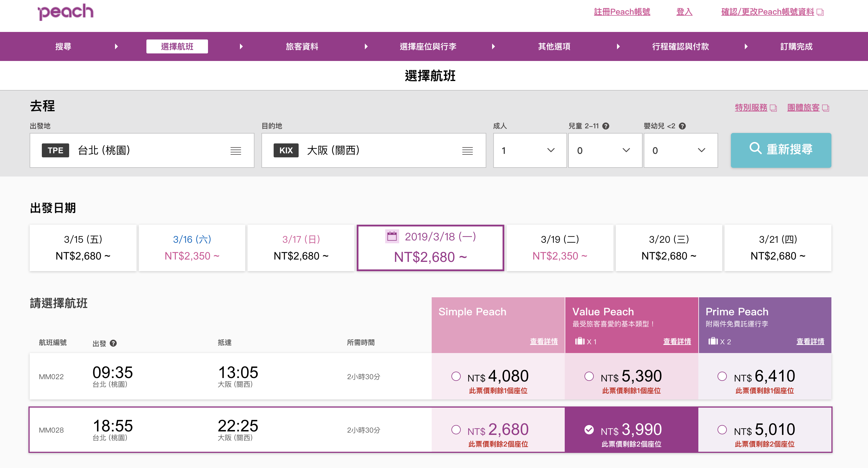Open the 特別服務 link
Screen dimensions: 868x468
[751, 108]
